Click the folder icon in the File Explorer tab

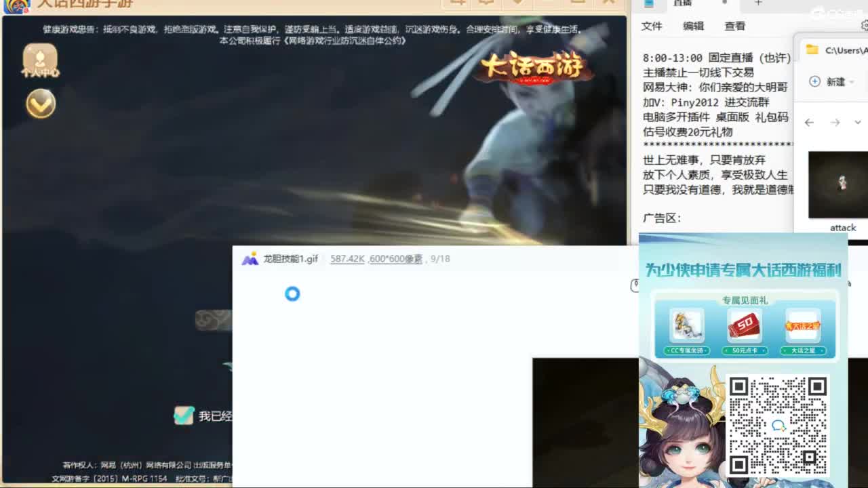coord(812,49)
